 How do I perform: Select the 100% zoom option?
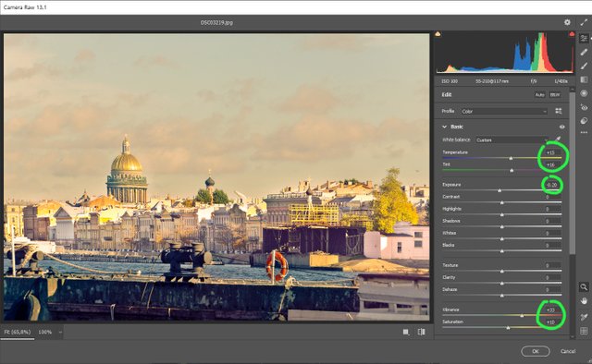[45, 332]
